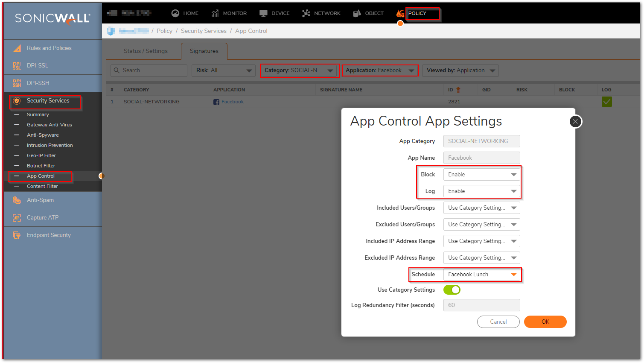Click the signature ID 2821

(454, 102)
